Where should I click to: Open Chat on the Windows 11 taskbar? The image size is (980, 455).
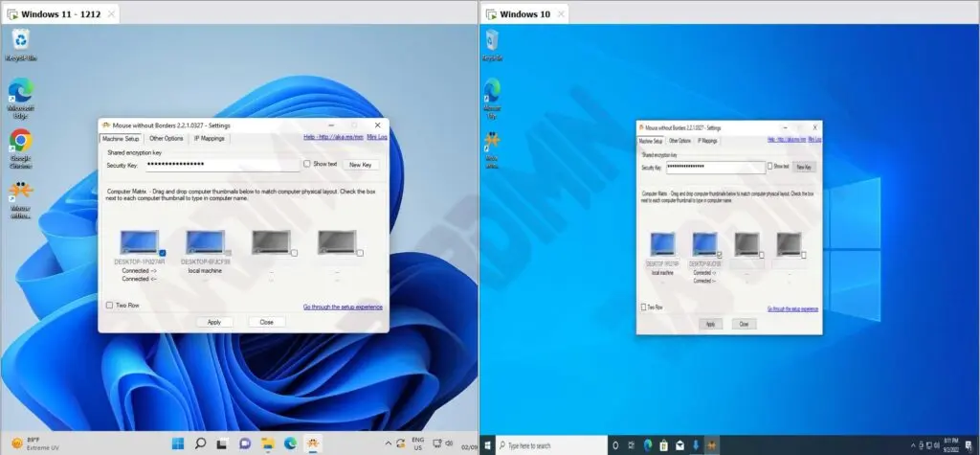(x=245, y=444)
